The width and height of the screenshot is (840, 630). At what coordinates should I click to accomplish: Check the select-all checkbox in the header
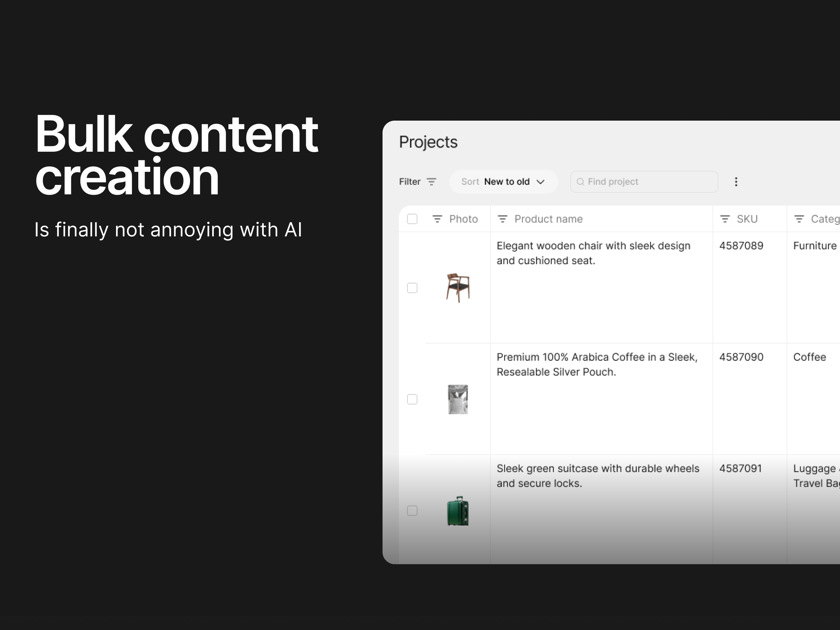click(x=412, y=219)
